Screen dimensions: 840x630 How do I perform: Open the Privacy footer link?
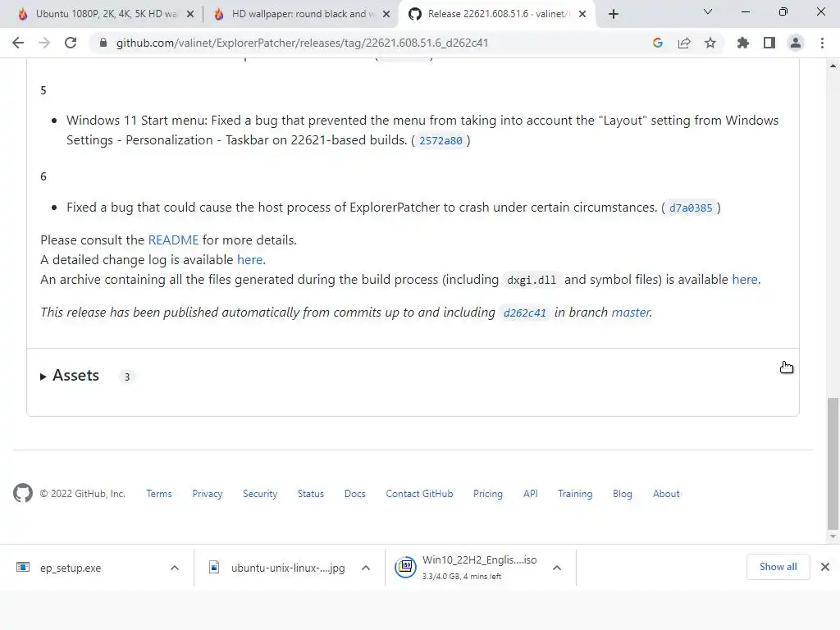coord(208,493)
